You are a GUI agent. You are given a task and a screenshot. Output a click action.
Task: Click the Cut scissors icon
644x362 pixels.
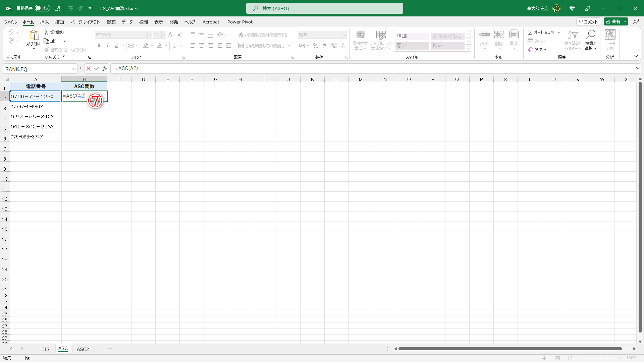coord(46,32)
